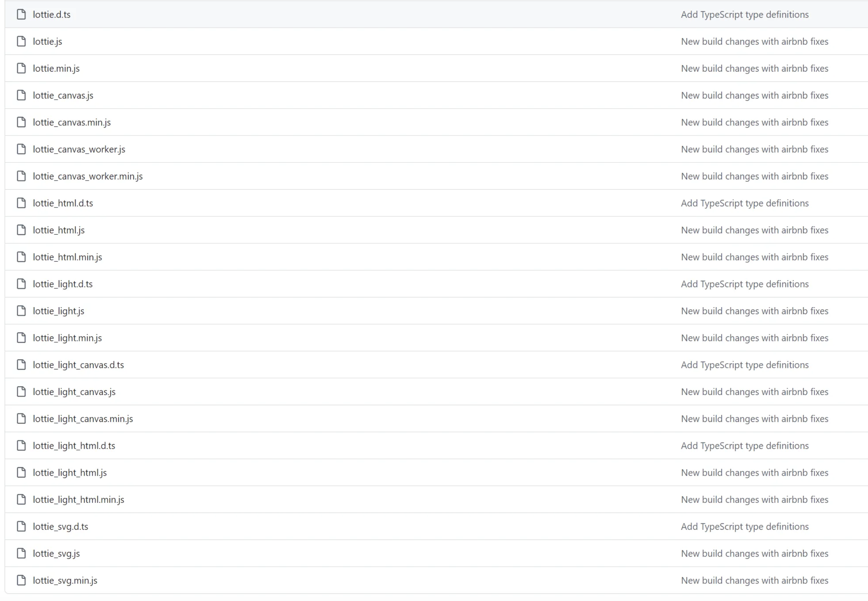Click file icon beside lottie_light_canvas.d.ts
The image size is (868, 601).
[21, 365]
